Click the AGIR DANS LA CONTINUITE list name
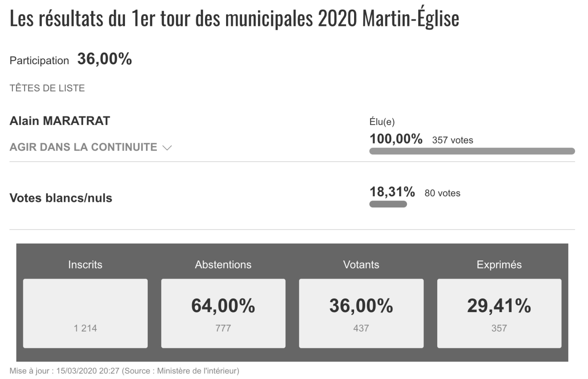Screen dimensions: 588x379 (83, 147)
